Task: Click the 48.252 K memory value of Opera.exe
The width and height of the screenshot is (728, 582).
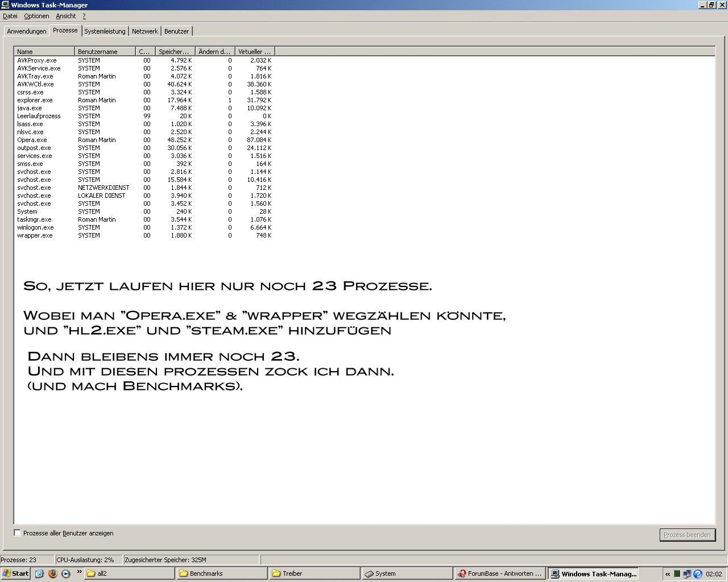Action: [x=180, y=140]
